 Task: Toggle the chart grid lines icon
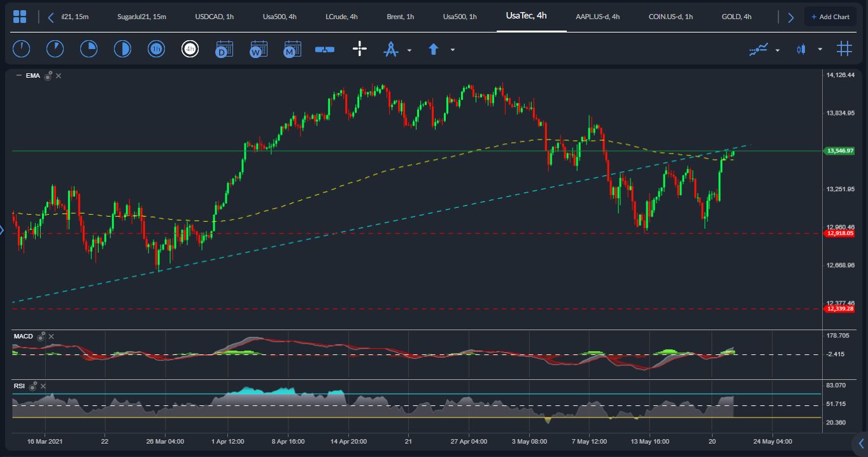coord(844,49)
